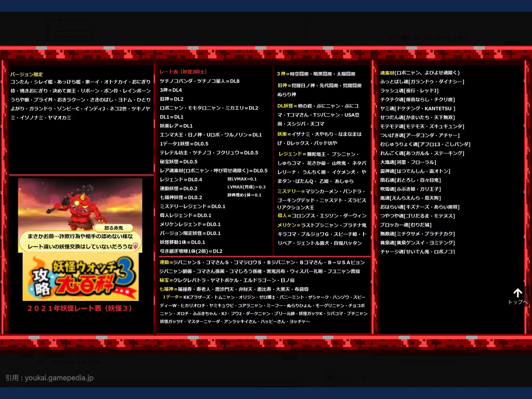
Task: Click the 魂素材(ロボニャン、よびよせ魂除く) heading
Action: click(420, 73)
